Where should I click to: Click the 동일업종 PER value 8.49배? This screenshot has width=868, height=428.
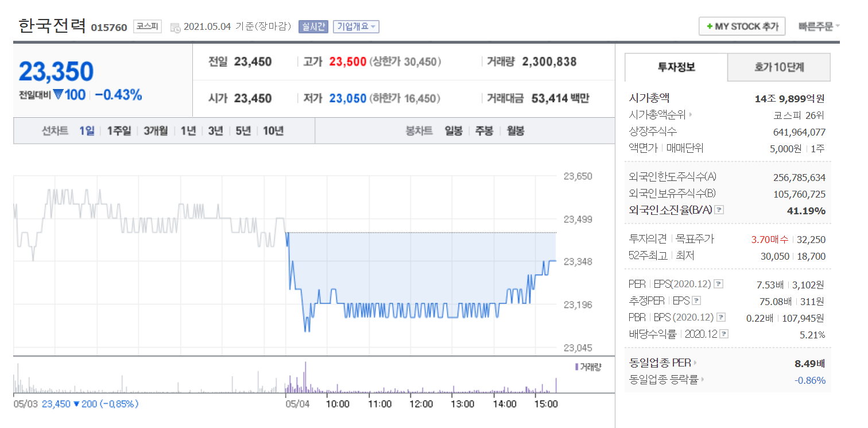click(810, 363)
